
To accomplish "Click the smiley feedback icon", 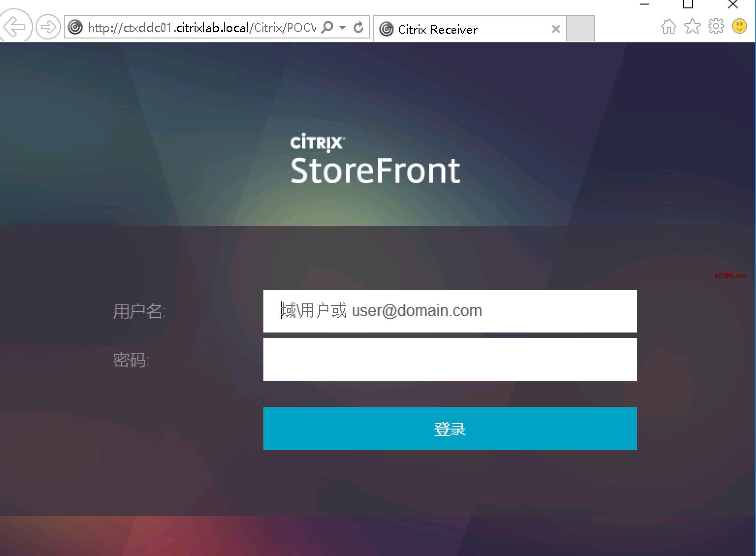I will coord(739,26).
